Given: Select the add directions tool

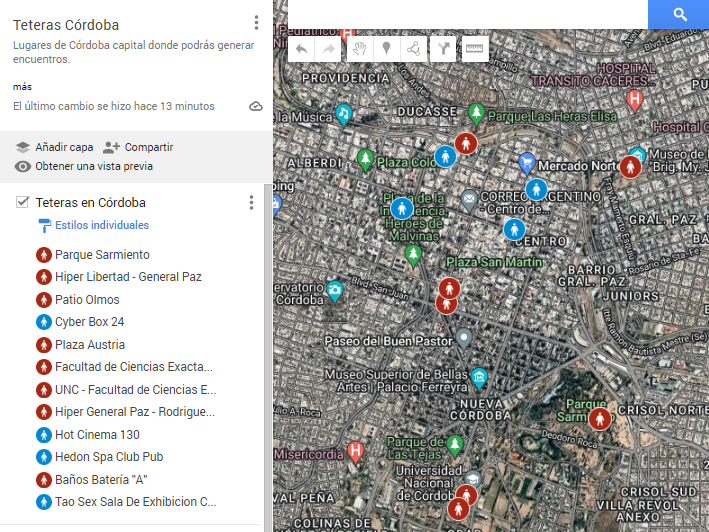Looking at the screenshot, I should tap(444, 49).
